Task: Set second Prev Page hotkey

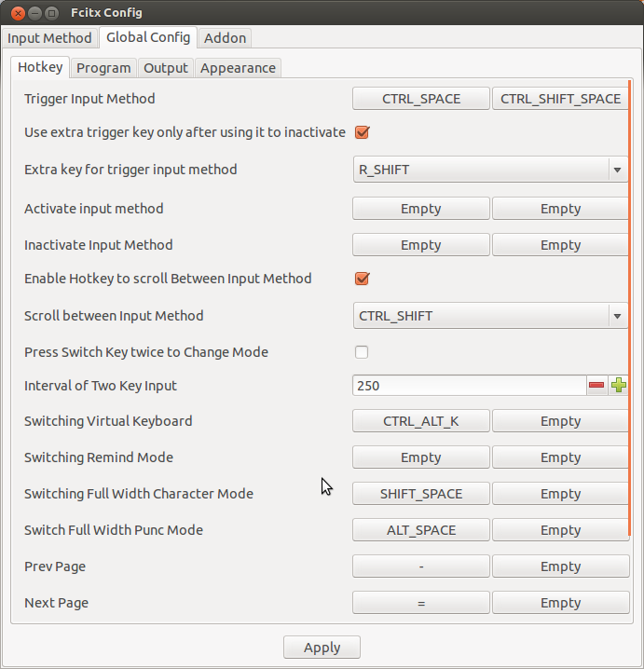Action: point(561,566)
